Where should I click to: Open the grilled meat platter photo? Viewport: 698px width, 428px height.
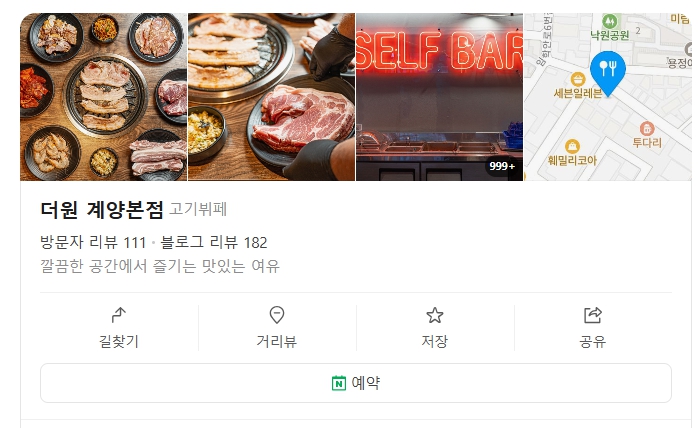pyautogui.click(x=104, y=97)
